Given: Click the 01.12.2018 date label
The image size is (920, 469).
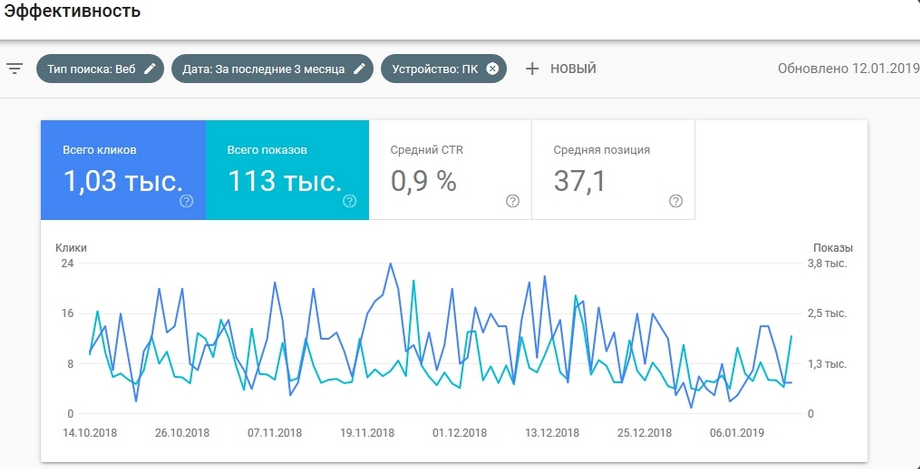Looking at the screenshot, I should point(459,433).
